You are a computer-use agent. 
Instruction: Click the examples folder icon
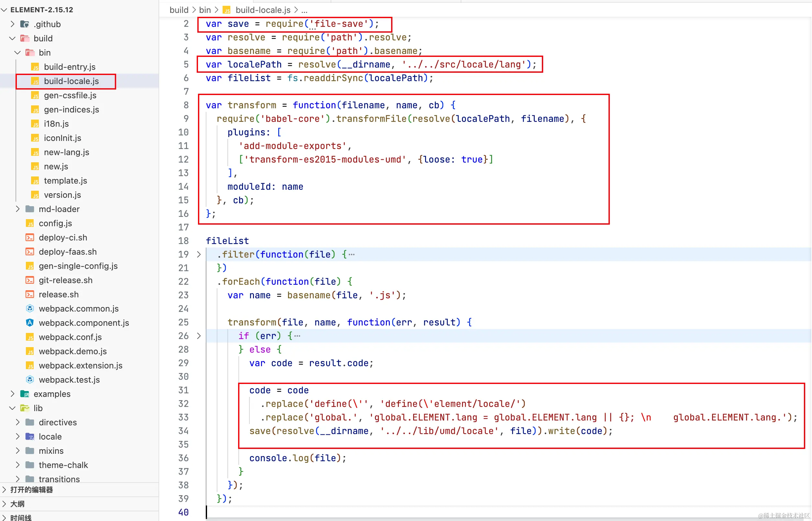coord(24,394)
